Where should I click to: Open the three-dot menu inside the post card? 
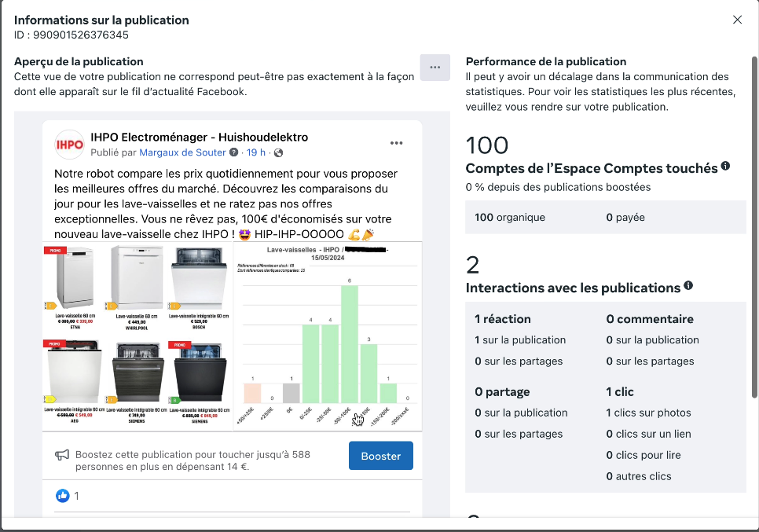click(397, 143)
